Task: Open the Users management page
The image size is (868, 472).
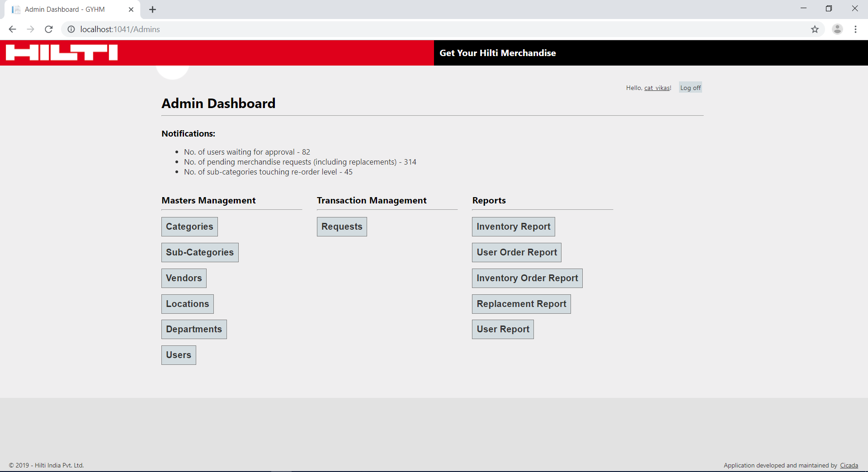Action: (x=179, y=355)
